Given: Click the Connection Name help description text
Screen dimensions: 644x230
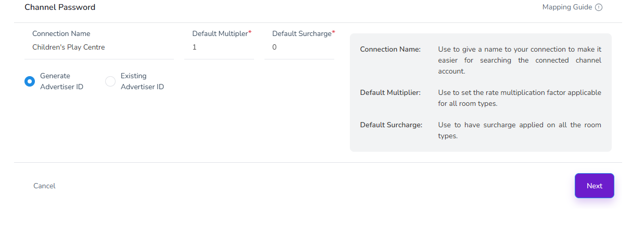Looking at the screenshot, I should [520, 60].
